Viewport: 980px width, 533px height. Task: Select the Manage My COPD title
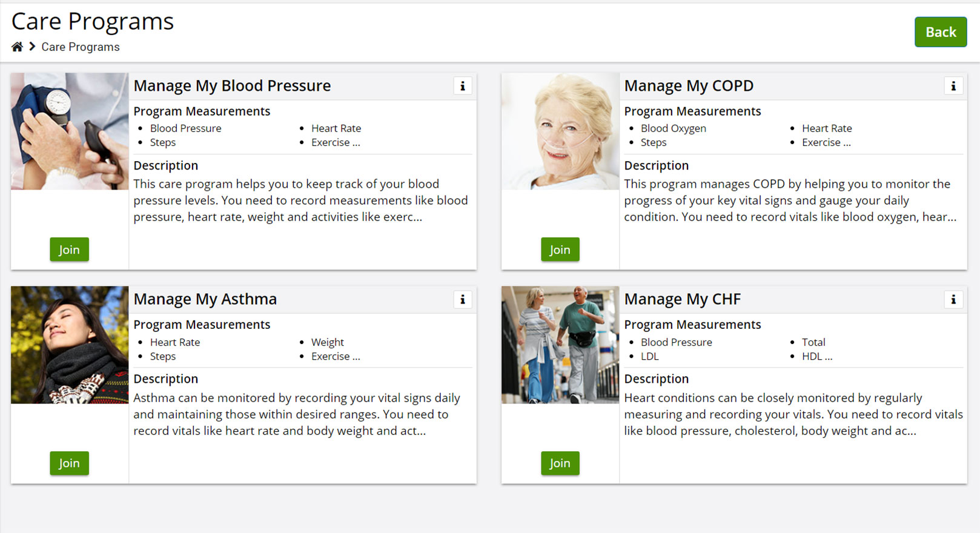pos(689,86)
